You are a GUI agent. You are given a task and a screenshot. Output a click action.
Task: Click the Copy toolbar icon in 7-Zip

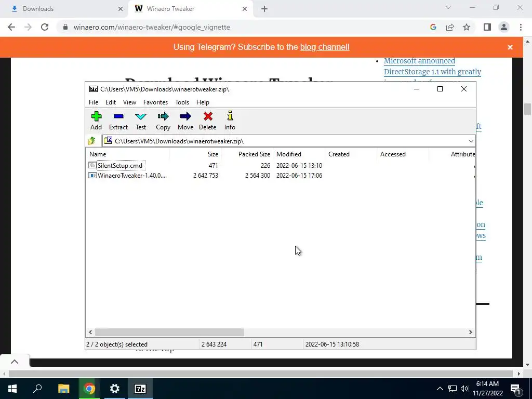coord(163,116)
